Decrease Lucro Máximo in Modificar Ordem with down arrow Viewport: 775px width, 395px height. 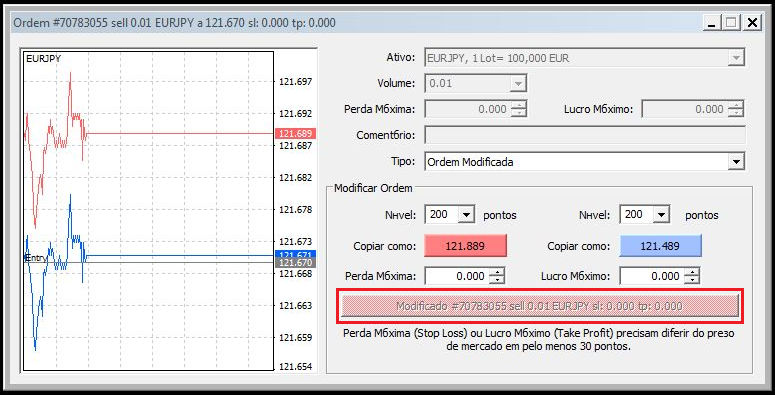coord(691,280)
